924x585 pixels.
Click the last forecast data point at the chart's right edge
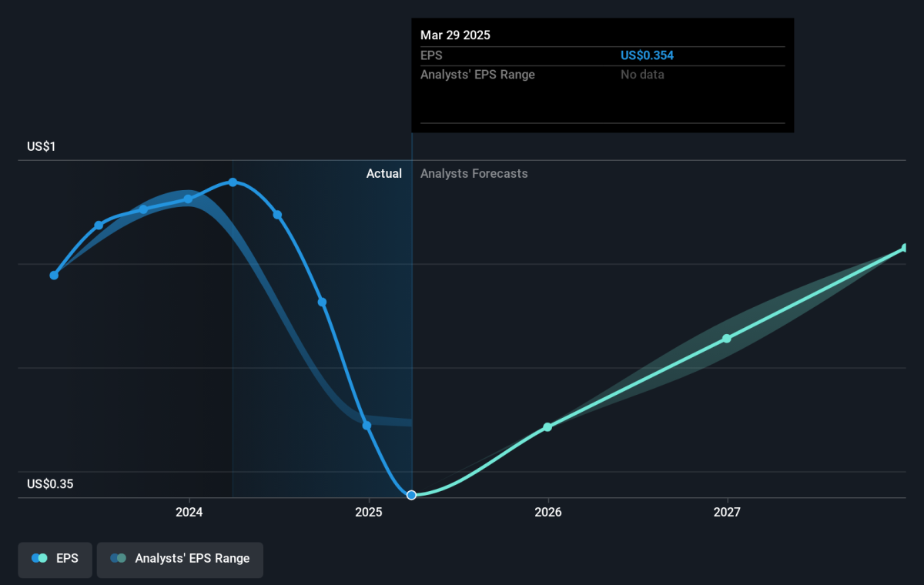[x=905, y=248]
